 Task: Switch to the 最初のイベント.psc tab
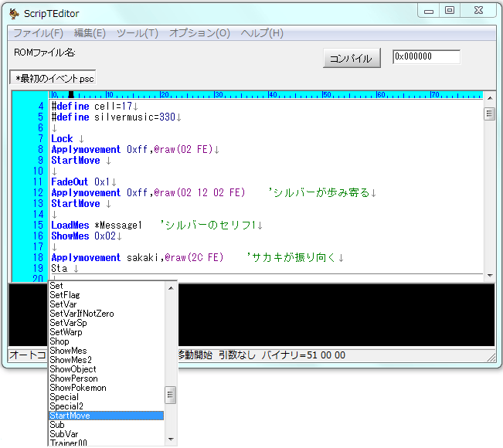point(53,79)
